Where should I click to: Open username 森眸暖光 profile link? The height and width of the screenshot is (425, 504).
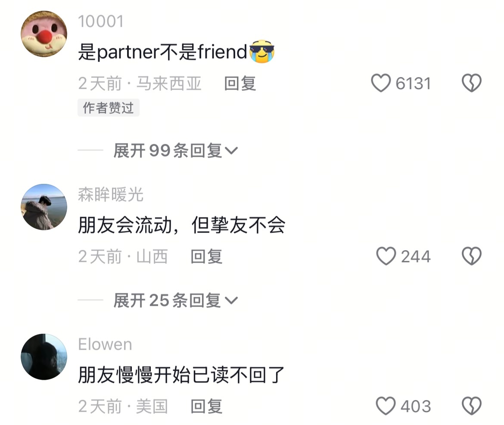tap(111, 195)
